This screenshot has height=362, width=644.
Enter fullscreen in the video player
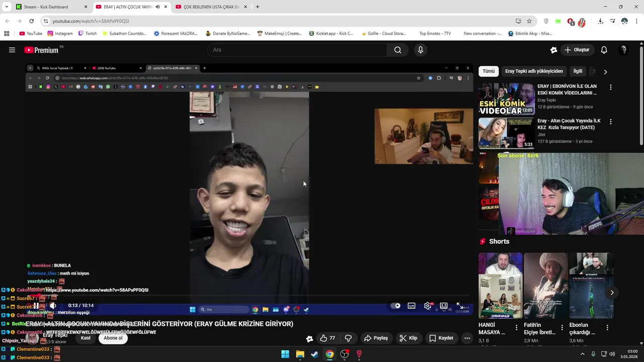pyautogui.click(x=459, y=306)
